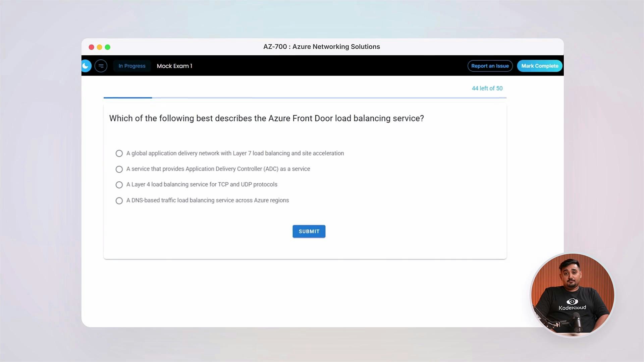Select the DNS-based traffic load balancing option
Image resolution: width=644 pixels, height=362 pixels.
pyautogui.click(x=119, y=200)
